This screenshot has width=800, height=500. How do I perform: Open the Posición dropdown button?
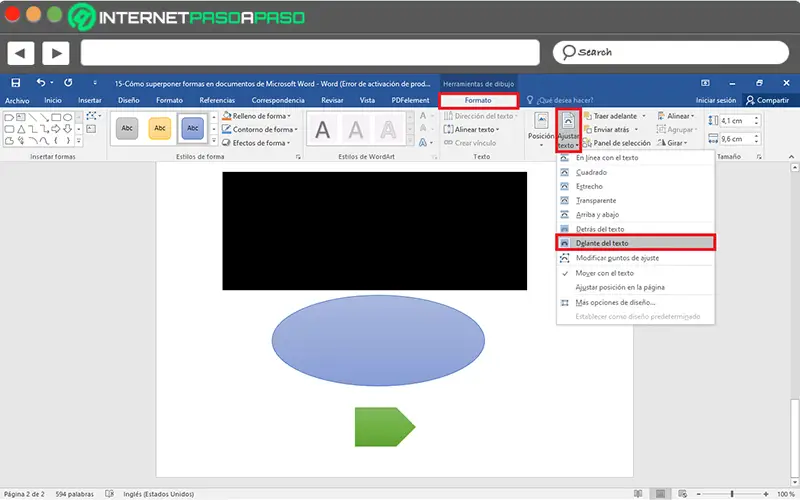pos(541,131)
